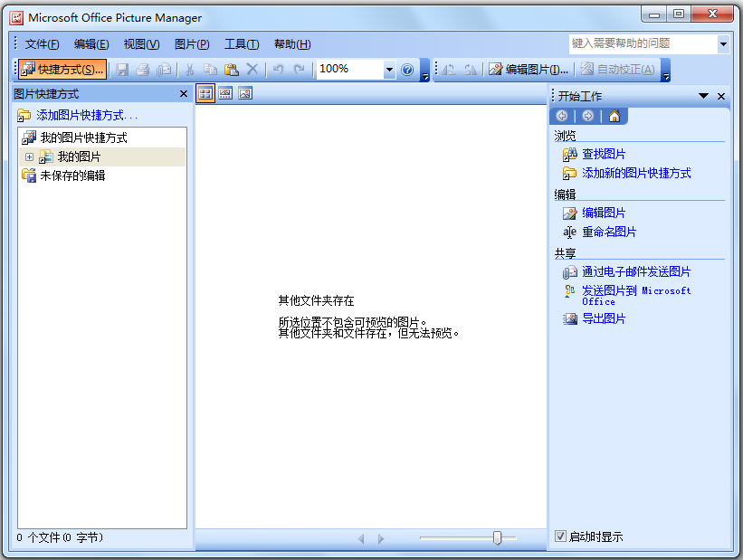Click the 导出图片 link

(604, 318)
